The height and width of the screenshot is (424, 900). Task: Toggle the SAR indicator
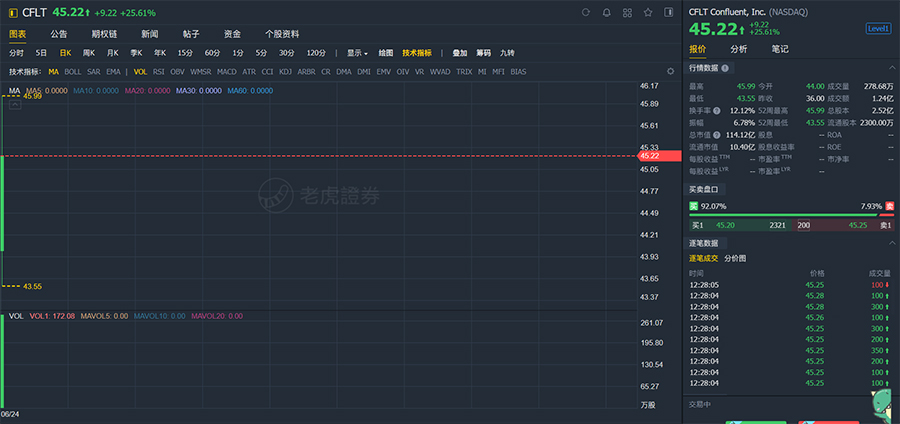point(94,72)
